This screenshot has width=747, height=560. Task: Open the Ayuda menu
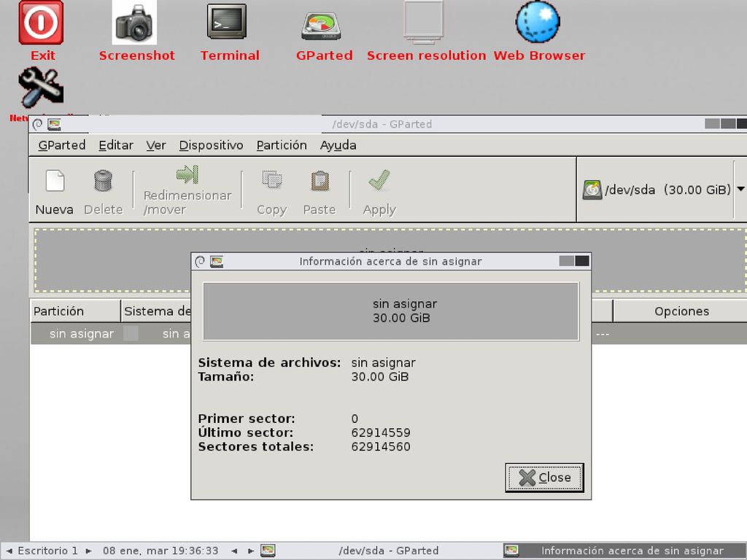click(338, 145)
